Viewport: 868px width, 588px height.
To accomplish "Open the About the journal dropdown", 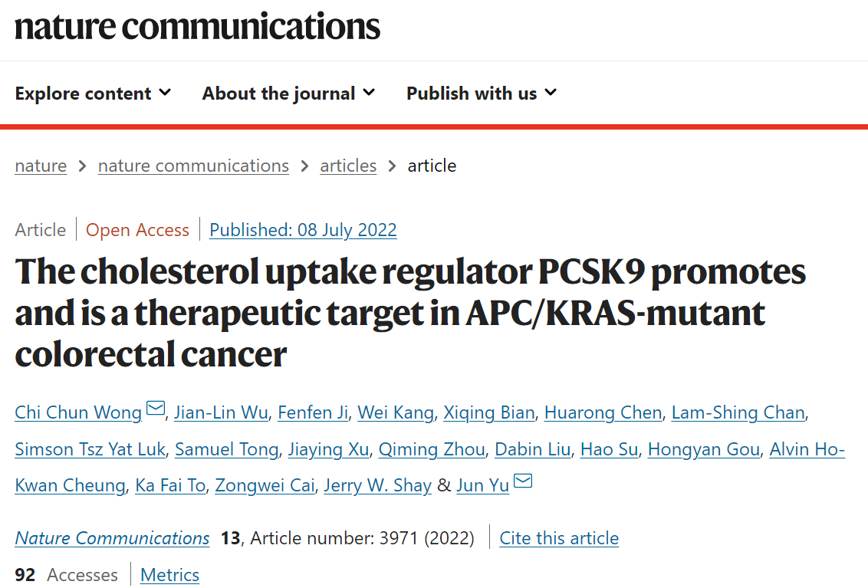I will [288, 93].
